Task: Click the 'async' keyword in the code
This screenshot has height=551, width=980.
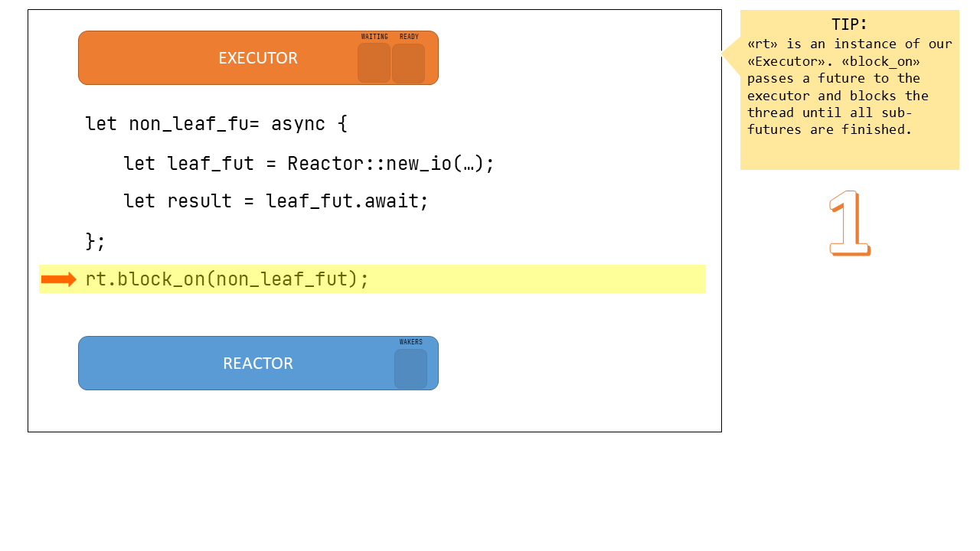Action: pos(298,124)
